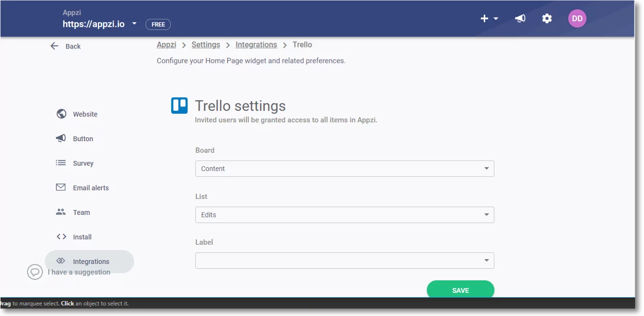The height and width of the screenshot is (316, 644).
Task: Click the Settings breadcrumb link
Action: click(x=206, y=44)
